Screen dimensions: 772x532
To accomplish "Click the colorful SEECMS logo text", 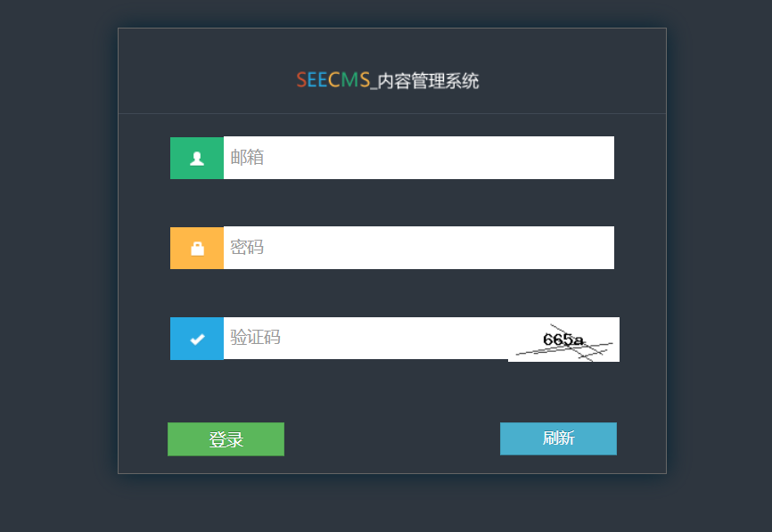I will pyautogui.click(x=333, y=81).
